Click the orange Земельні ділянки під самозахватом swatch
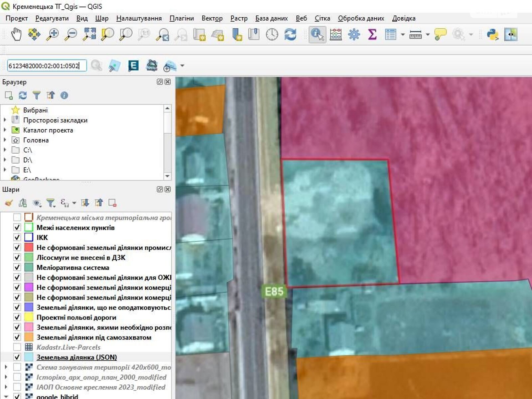532x399 pixels. click(x=29, y=337)
